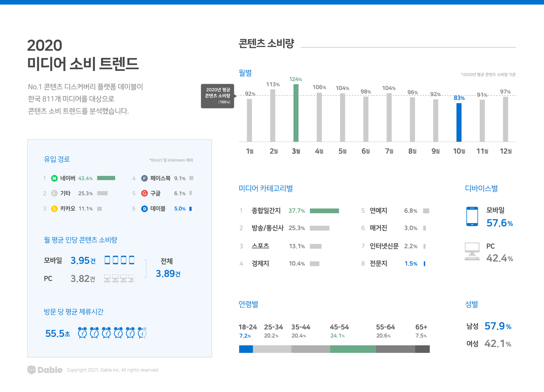Select the green March bar in monthly chart

click(296, 113)
